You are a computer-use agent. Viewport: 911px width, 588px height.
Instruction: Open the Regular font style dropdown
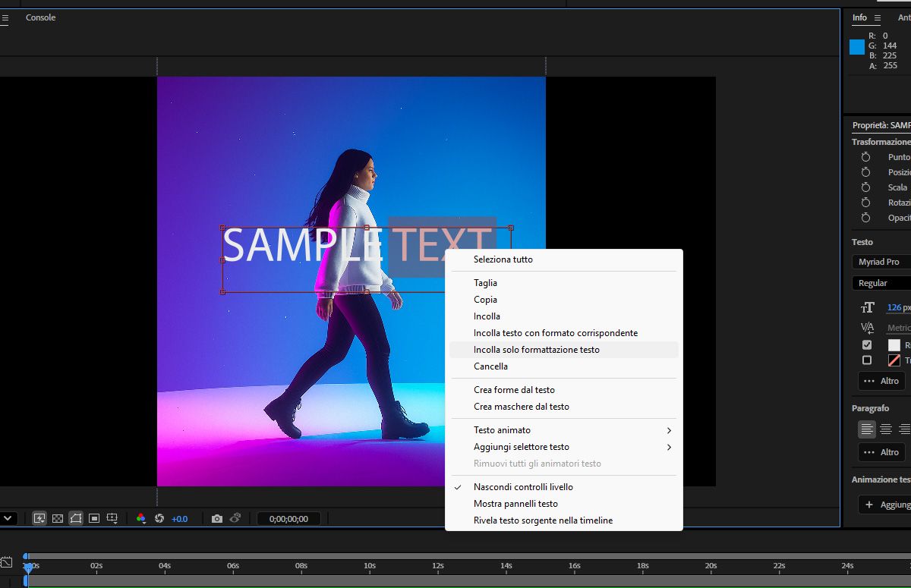pyautogui.click(x=881, y=283)
